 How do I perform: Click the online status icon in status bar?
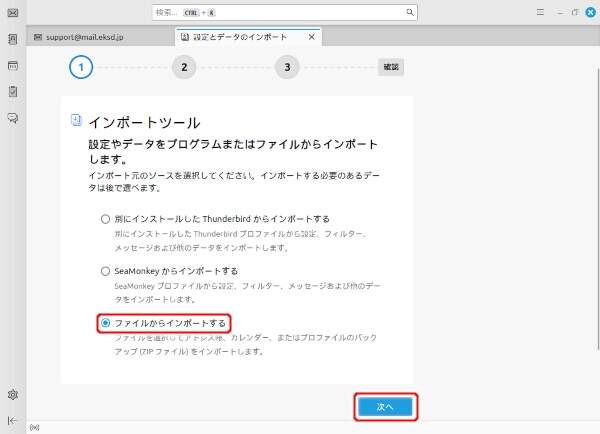pos(34,427)
